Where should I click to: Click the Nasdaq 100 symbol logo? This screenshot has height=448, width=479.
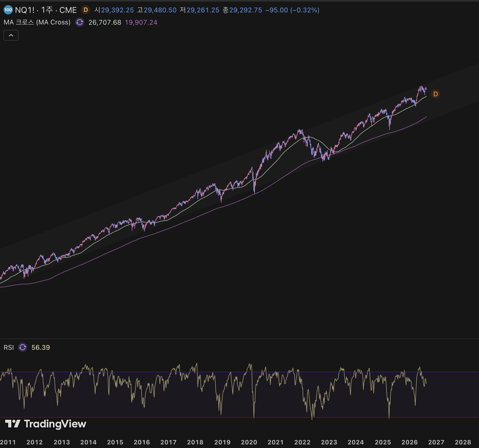pos(8,10)
